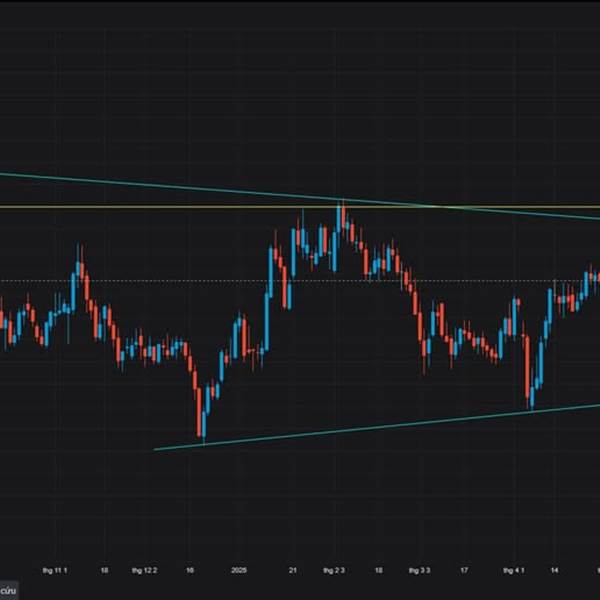Click the '21' date label on time axis
Screen dimensions: 600x600
point(292,571)
